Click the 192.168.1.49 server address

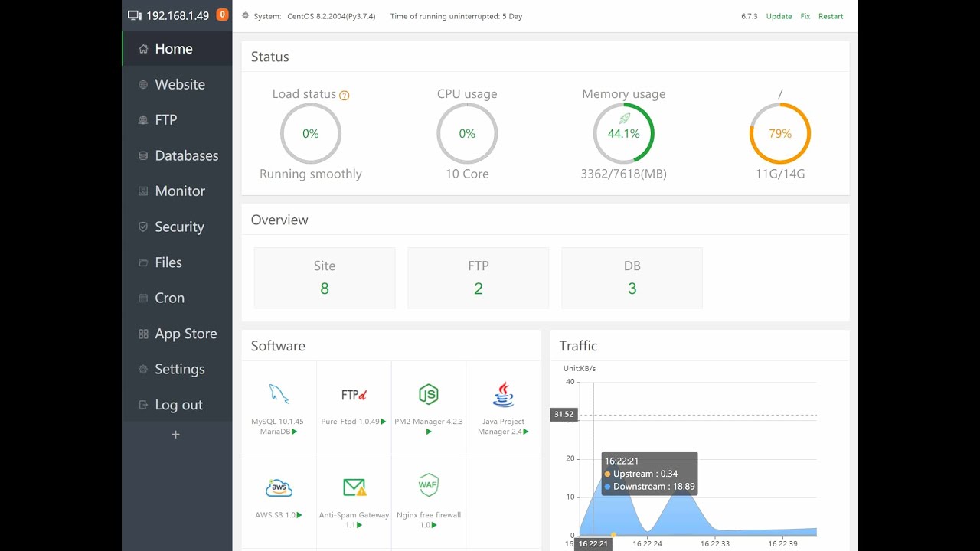pos(178,15)
